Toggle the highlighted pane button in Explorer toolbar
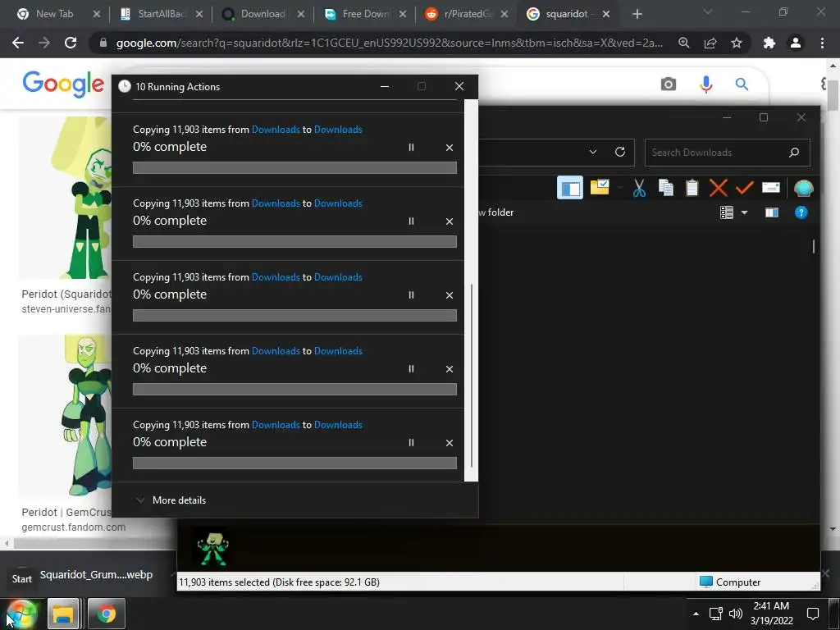 570,188
